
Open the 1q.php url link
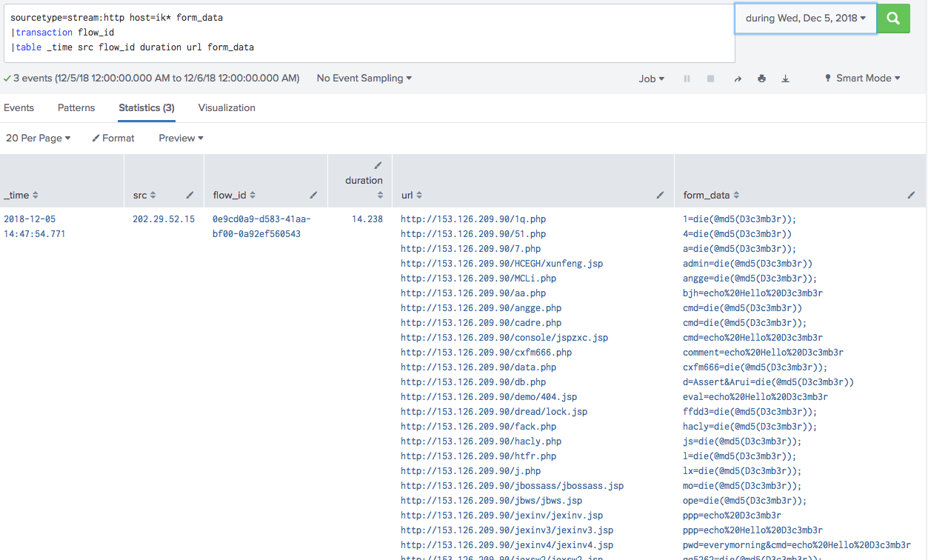pos(475,219)
